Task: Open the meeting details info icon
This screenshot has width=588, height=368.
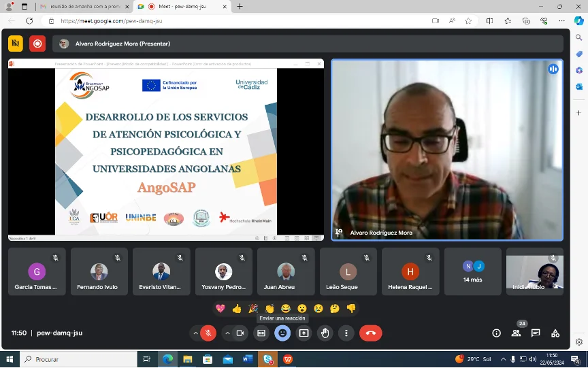Action: click(496, 333)
